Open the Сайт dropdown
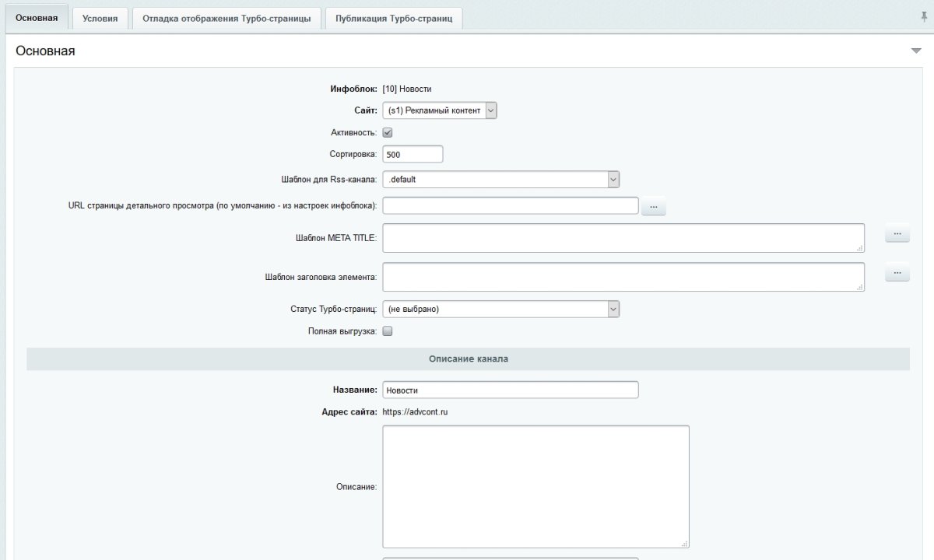This screenshot has height=560, width=934. (x=440, y=110)
